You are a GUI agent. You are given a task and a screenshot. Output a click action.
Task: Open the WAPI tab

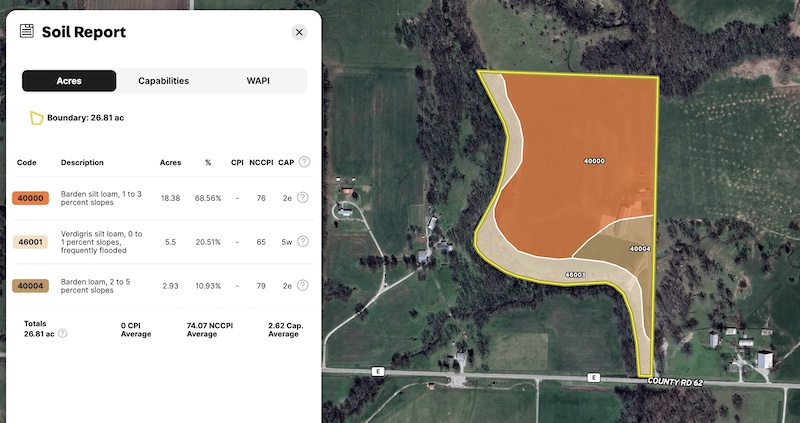258,81
